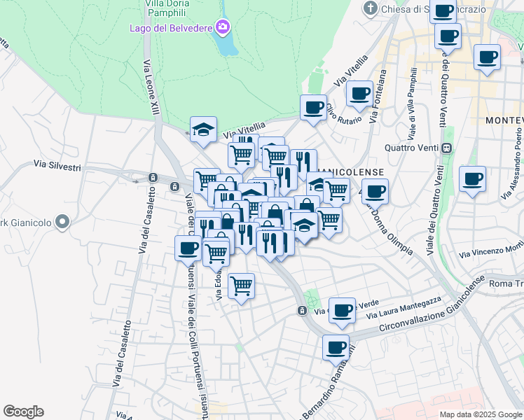
Task: Click the Lago del Belvedere camera icon
Action: 223,28
